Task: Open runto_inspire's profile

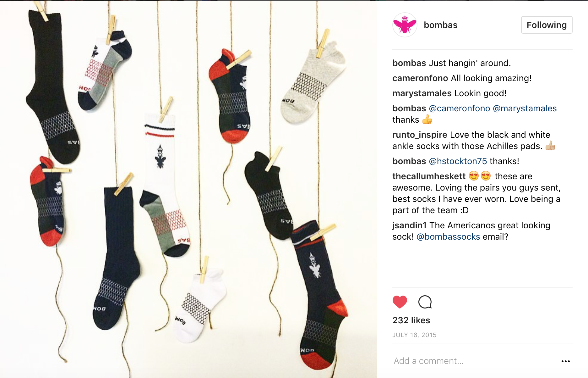Action: coord(420,135)
